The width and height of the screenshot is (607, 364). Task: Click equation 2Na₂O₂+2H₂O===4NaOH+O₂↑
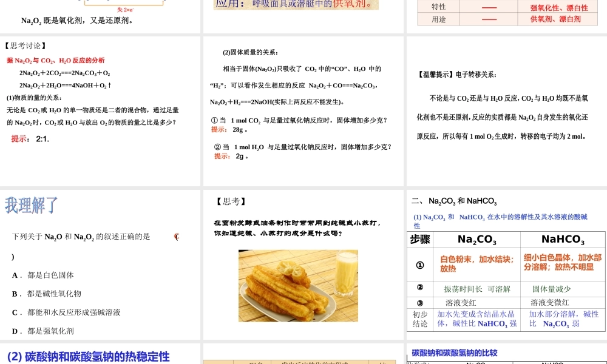[66, 85]
